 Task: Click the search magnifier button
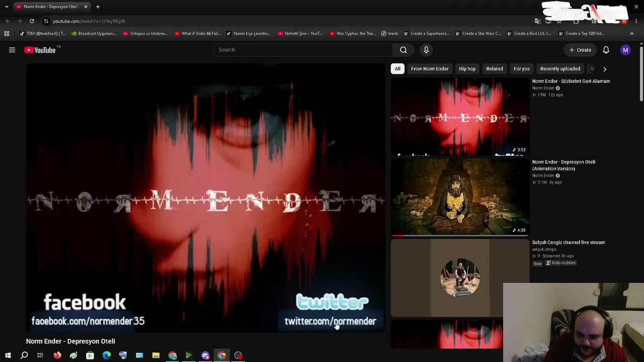point(404,50)
